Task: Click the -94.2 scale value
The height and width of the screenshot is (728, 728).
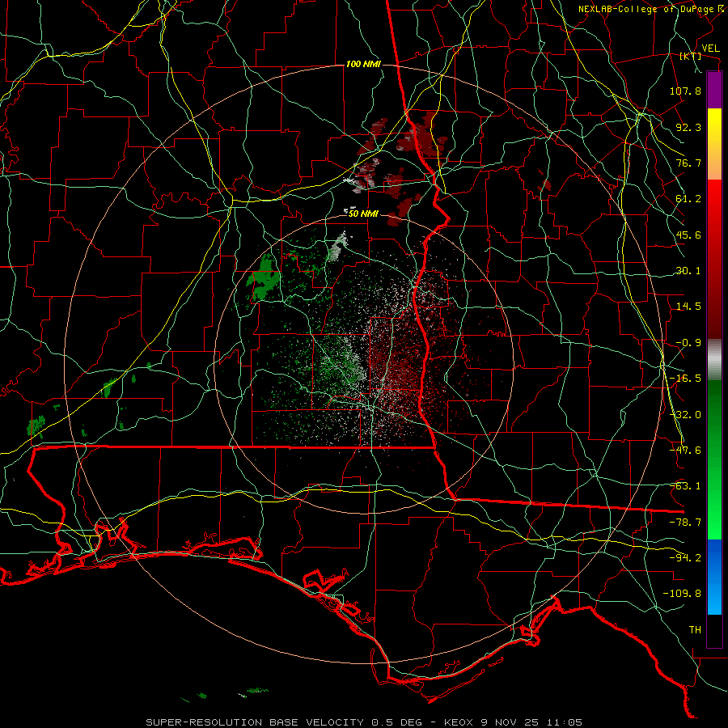Action: 685,558
